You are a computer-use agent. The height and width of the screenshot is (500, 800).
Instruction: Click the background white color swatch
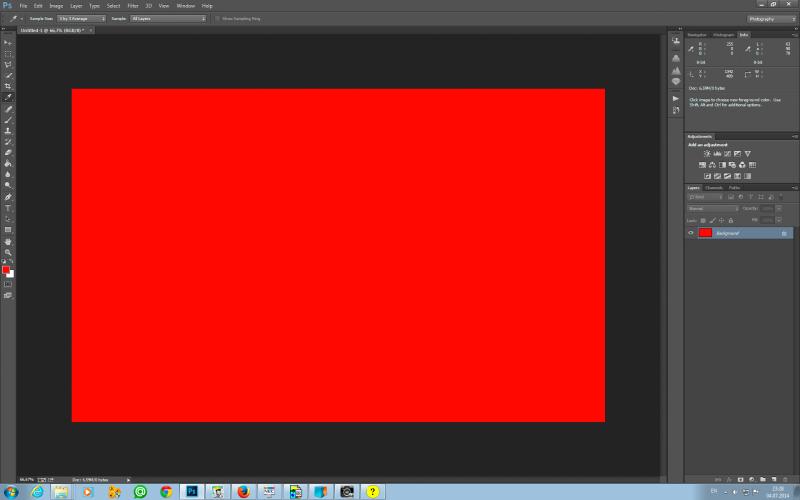(11, 275)
